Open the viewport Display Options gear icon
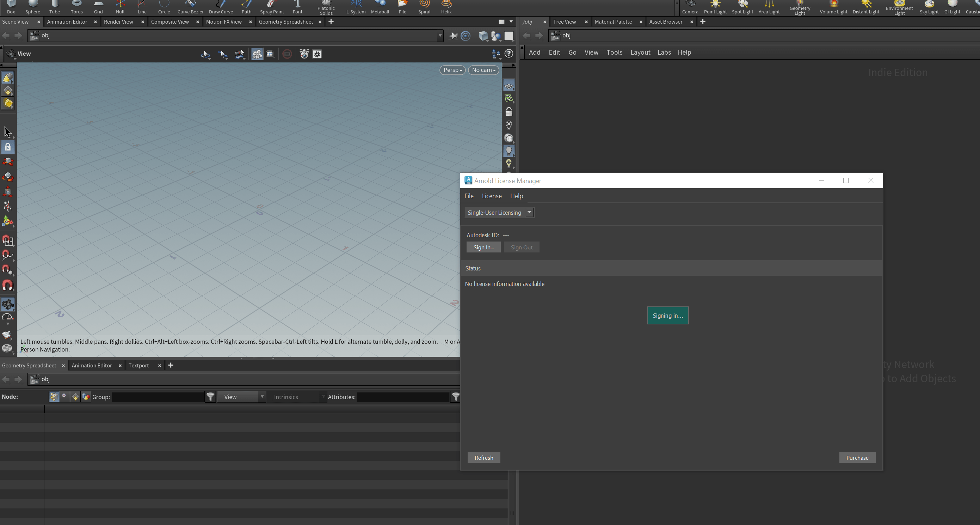 tap(317, 54)
